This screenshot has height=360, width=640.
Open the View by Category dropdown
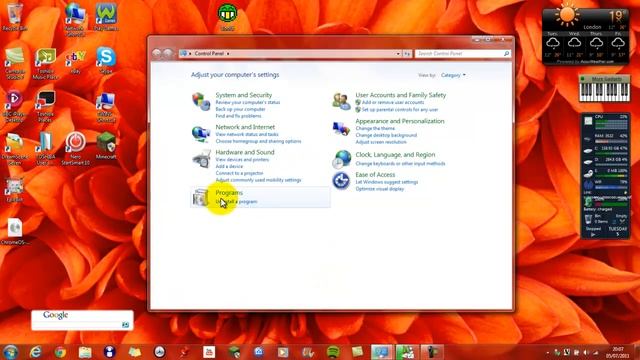(x=453, y=75)
